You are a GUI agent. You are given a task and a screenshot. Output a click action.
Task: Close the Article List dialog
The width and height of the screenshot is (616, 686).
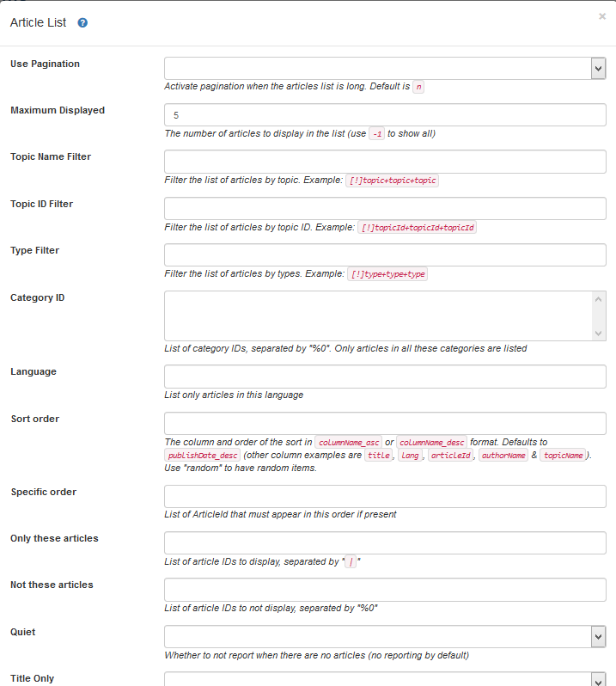coord(602,16)
